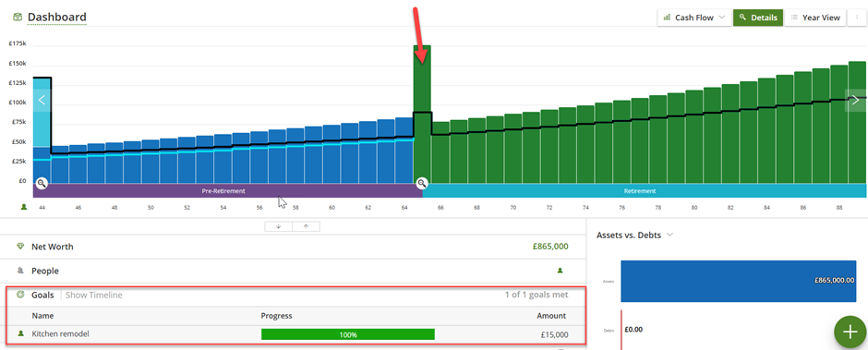
Task: Click the Dashboard cube icon
Action: 18,18
